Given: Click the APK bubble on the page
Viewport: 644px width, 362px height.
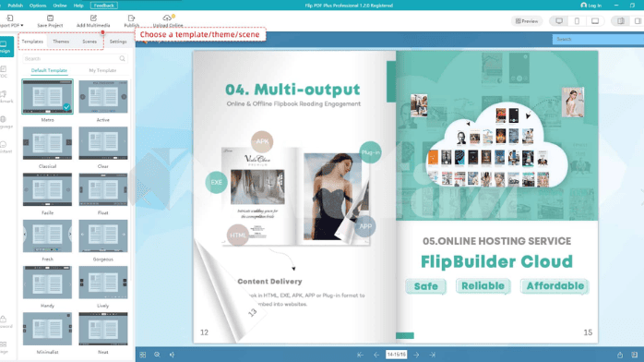Looking at the screenshot, I should click(x=262, y=142).
